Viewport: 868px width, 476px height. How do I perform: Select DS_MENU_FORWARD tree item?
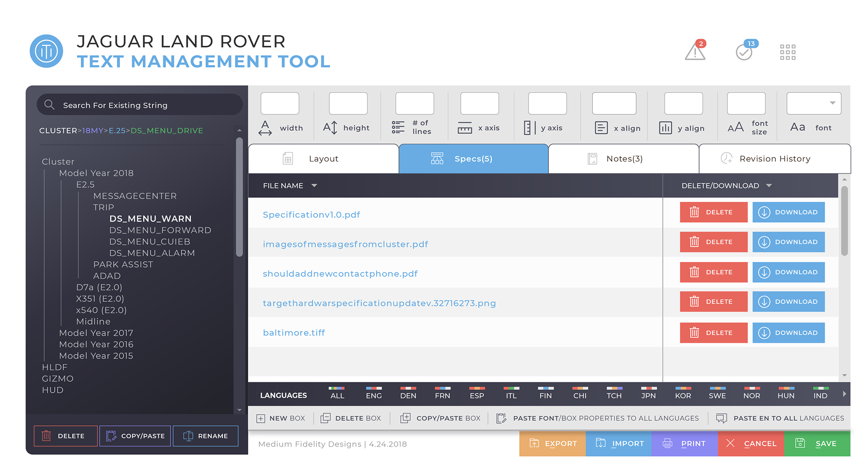click(x=160, y=230)
